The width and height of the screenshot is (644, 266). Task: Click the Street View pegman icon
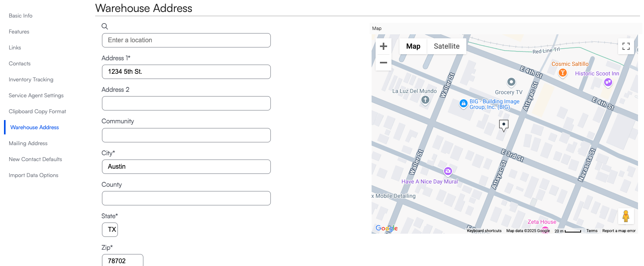[626, 216]
